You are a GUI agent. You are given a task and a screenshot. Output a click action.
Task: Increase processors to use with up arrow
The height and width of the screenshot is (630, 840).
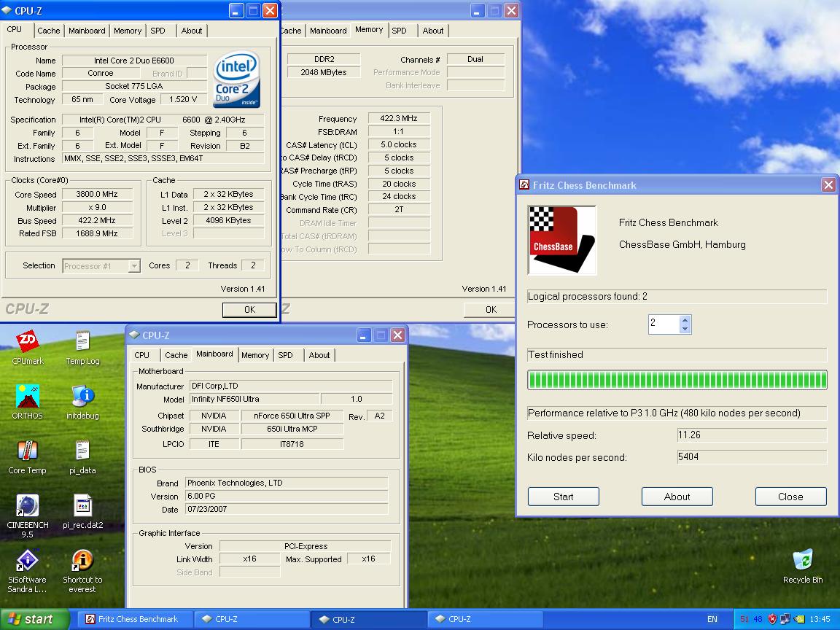(685, 320)
